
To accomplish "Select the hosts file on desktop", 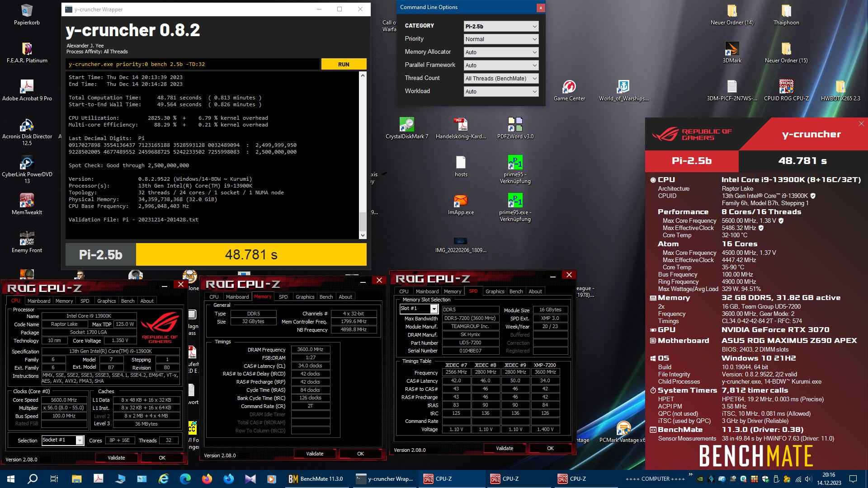I will pyautogui.click(x=461, y=166).
